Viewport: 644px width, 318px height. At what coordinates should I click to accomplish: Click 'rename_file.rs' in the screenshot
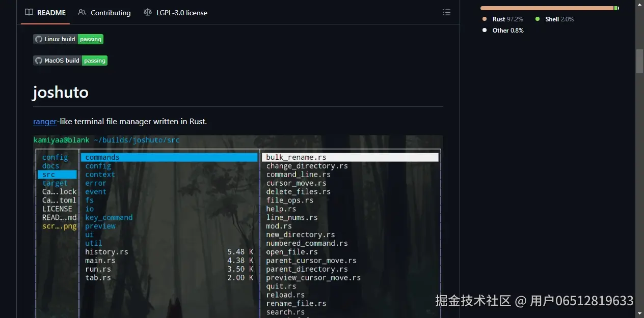tap(296, 303)
